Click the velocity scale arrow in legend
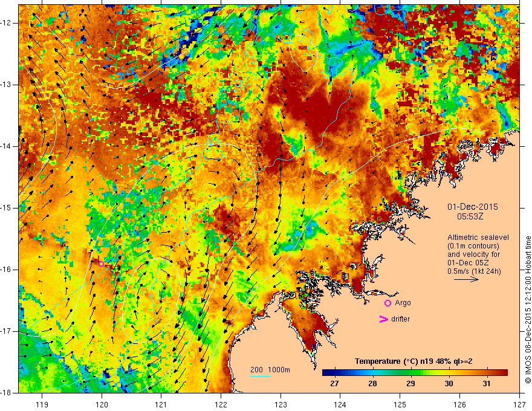The width and height of the screenshot is (532, 411). pos(466,279)
